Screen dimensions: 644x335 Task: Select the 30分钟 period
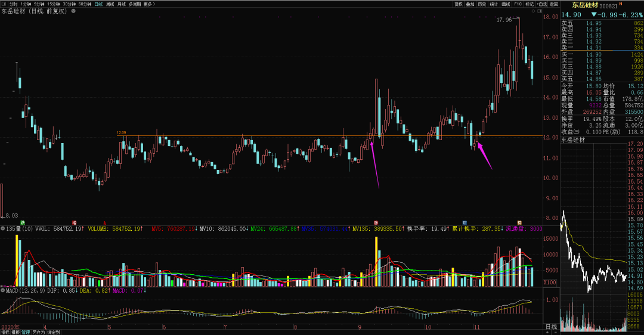(x=69, y=4)
